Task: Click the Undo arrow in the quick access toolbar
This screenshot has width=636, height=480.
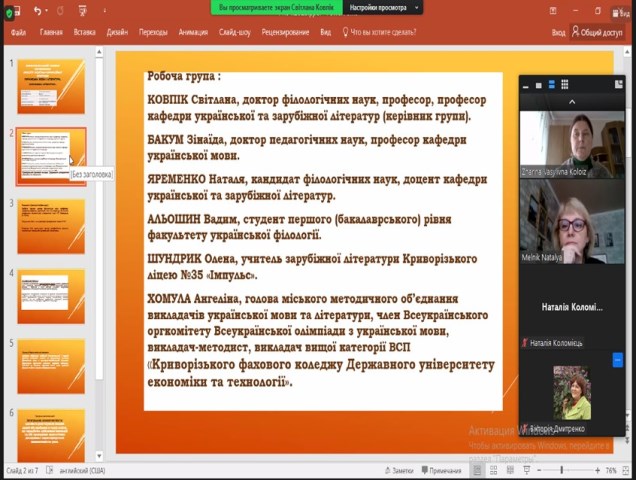Action: click(x=37, y=11)
